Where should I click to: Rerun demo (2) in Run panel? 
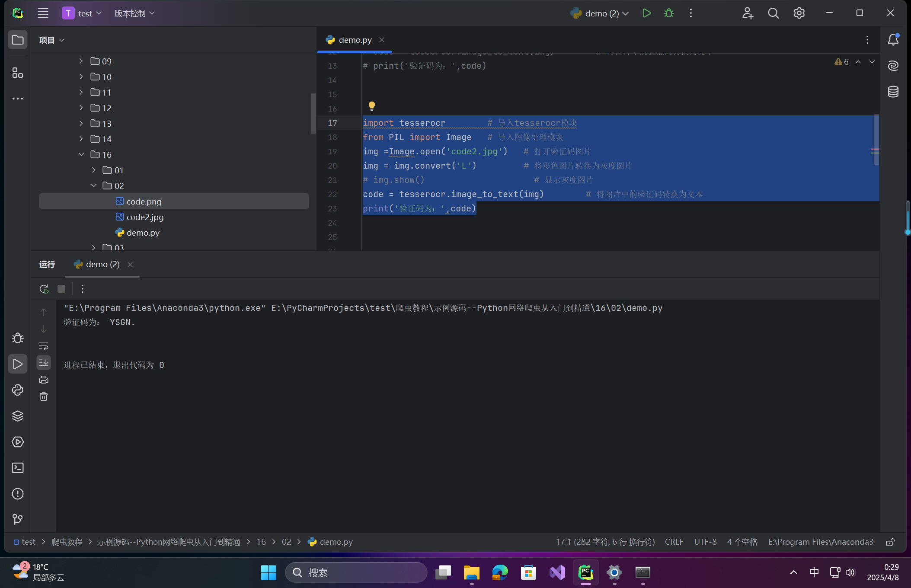tap(44, 289)
